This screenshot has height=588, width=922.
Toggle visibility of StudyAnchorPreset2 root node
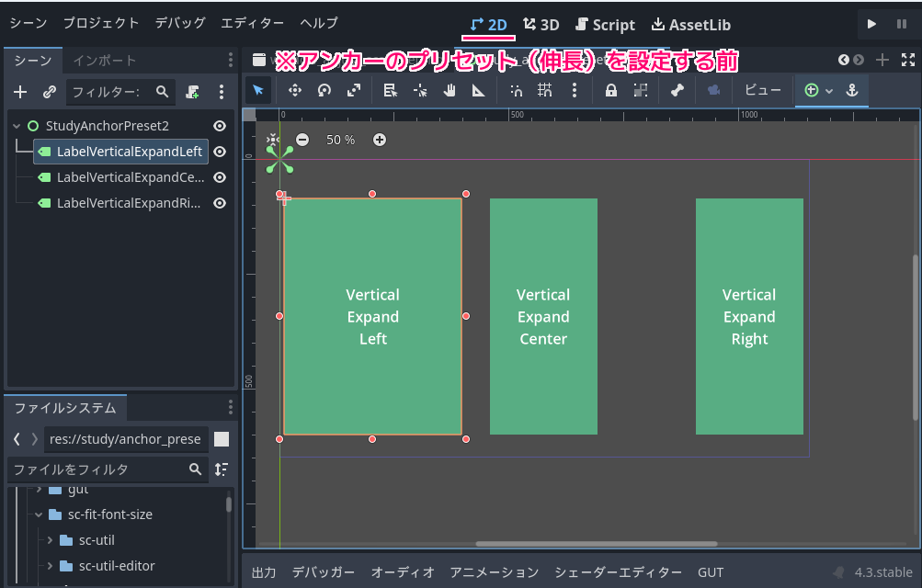click(220, 126)
